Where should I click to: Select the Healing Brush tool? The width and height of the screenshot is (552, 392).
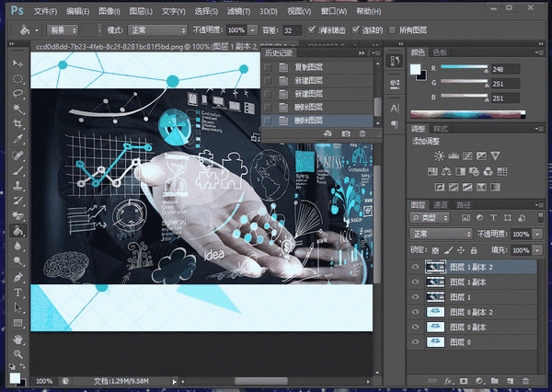tap(17, 156)
